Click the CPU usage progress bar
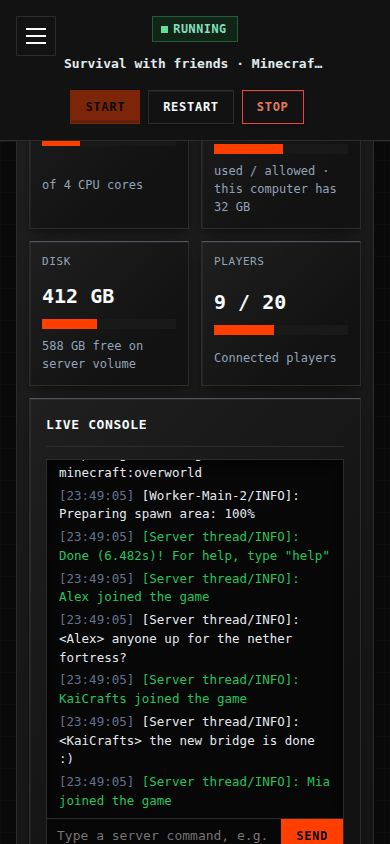This screenshot has height=844, width=390. coord(109,143)
